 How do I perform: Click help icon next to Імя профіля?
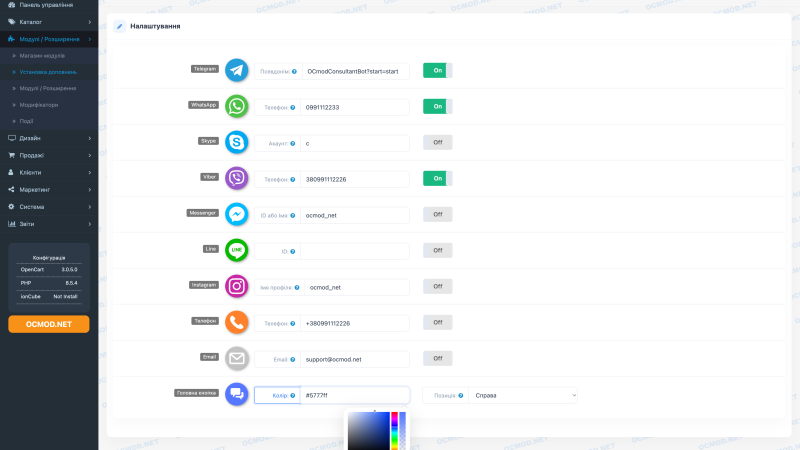click(x=297, y=287)
